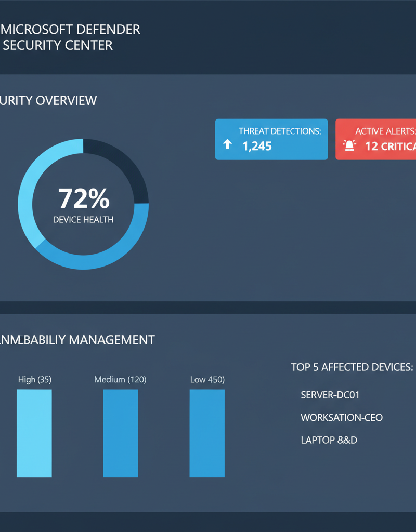Click the Low 450) label
Image resolution: width=416 pixels, height=532 pixels.
click(207, 379)
